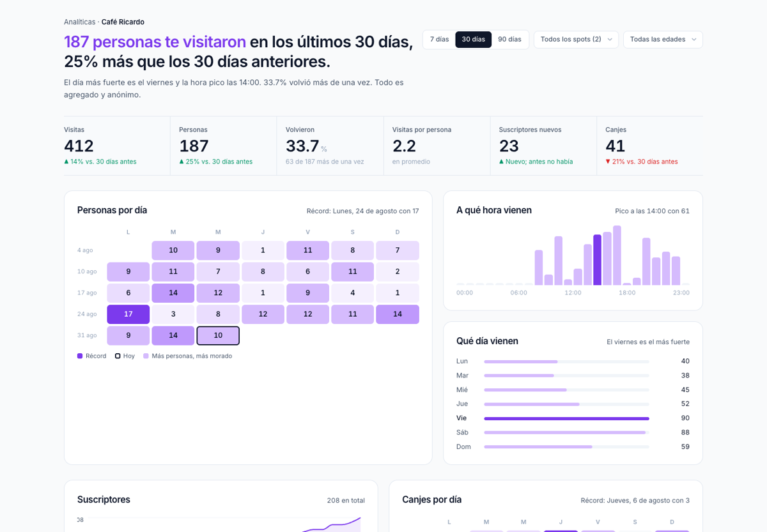Click the purple Récord legend swatch
The image size is (767, 532).
(x=80, y=356)
